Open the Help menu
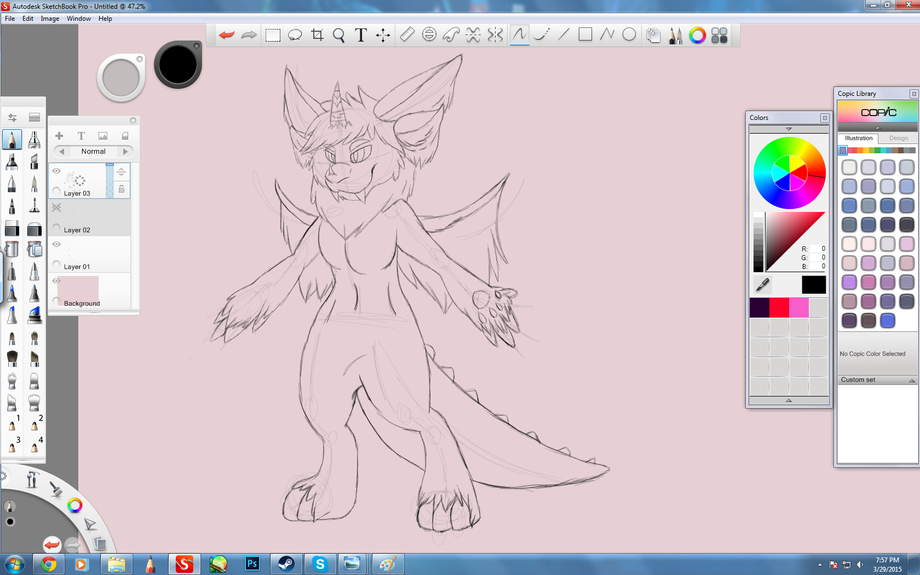This screenshot has width=920, height=575. coord(105,19)
